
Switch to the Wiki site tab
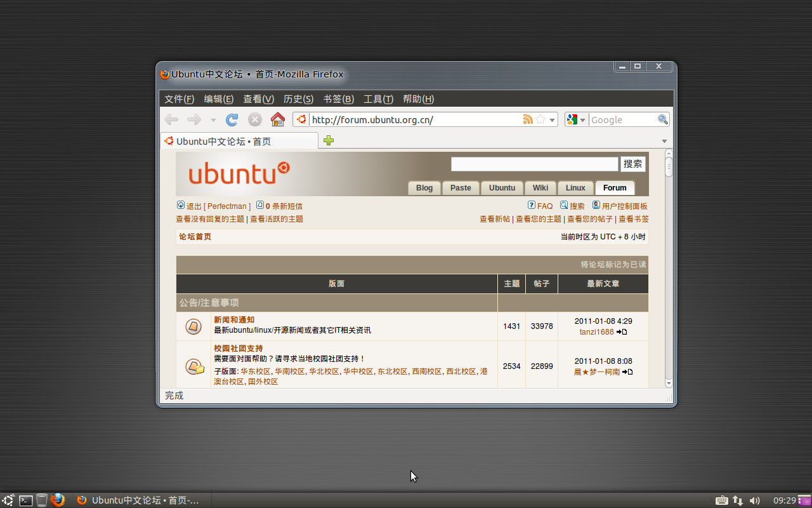tap(540, 188)
